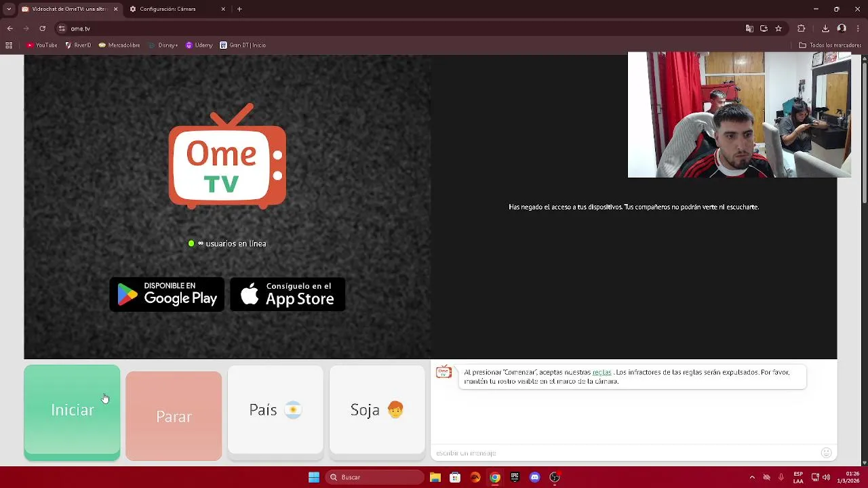Image resolution: width=868 pixels, height=488 pixels.
Task: Open the Chrome downloads panel
Action: (x=825, y=28)
